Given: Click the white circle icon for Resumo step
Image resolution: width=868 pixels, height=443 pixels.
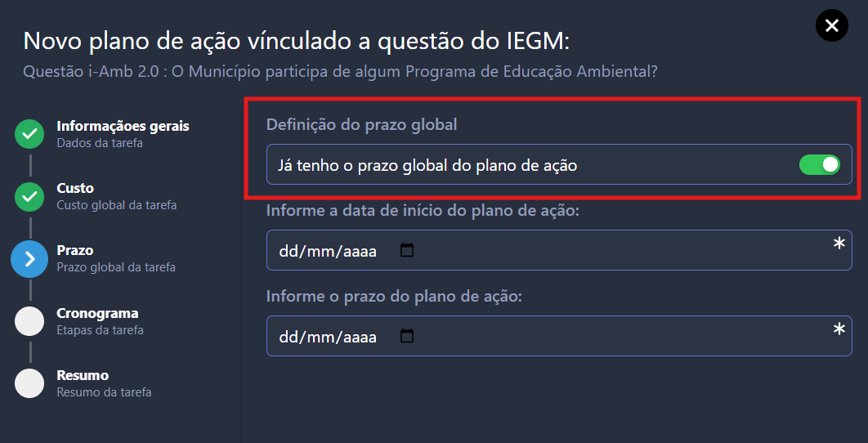Looking at the screenshot, I should coord(29,383).
